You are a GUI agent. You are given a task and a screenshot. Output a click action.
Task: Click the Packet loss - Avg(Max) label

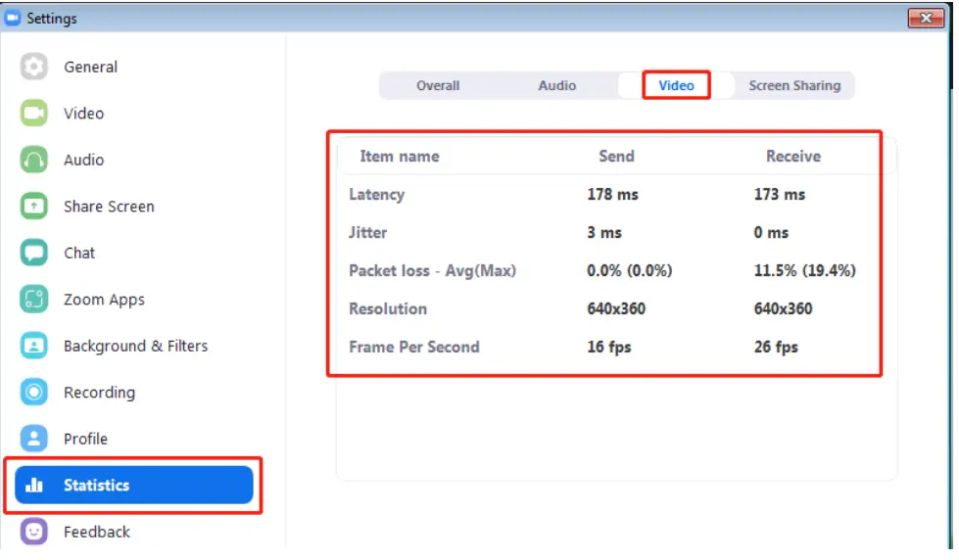click(x=432, y=271)
